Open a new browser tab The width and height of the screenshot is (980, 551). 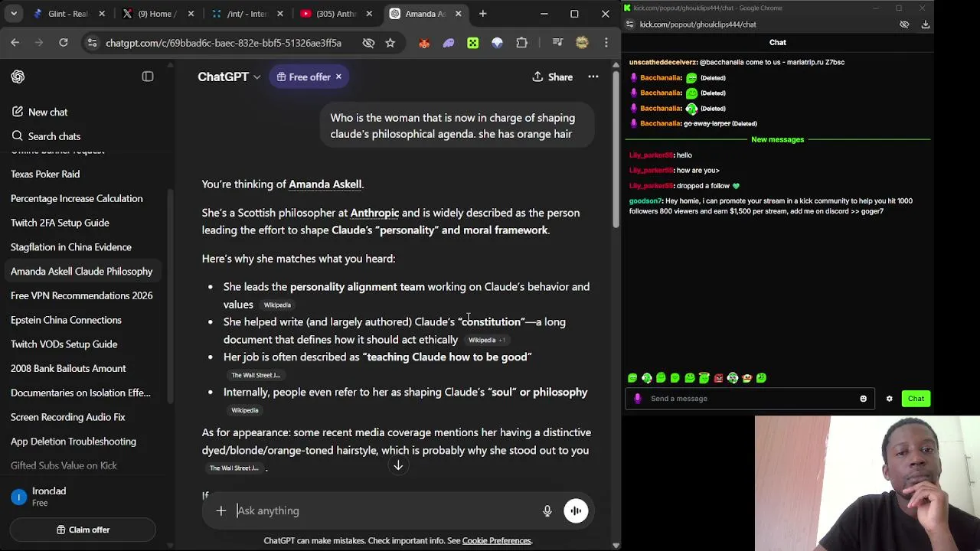(482, 14)
